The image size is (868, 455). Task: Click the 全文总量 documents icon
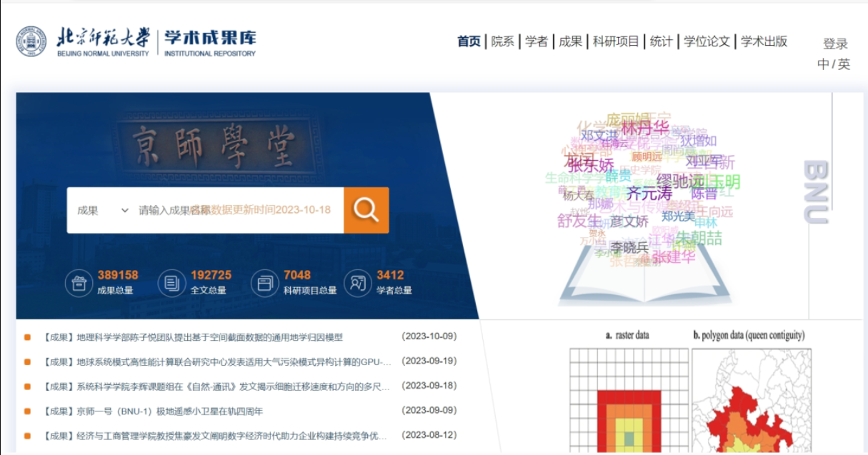tap(170, 281)
